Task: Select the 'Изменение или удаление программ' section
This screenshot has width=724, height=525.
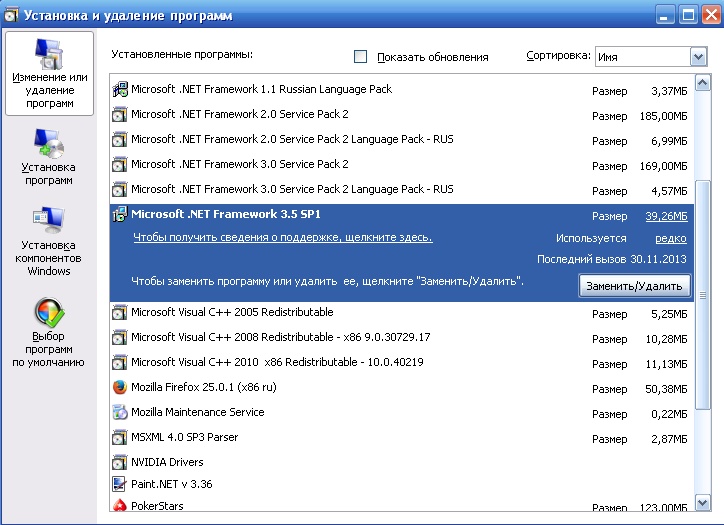Action: tap(49, 73)
